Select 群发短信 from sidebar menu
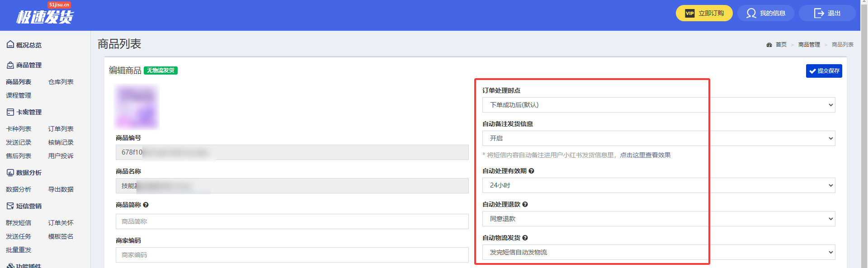The width and height of the screenshot is (868, 268). pyautogui.click(x=19, y=223)
